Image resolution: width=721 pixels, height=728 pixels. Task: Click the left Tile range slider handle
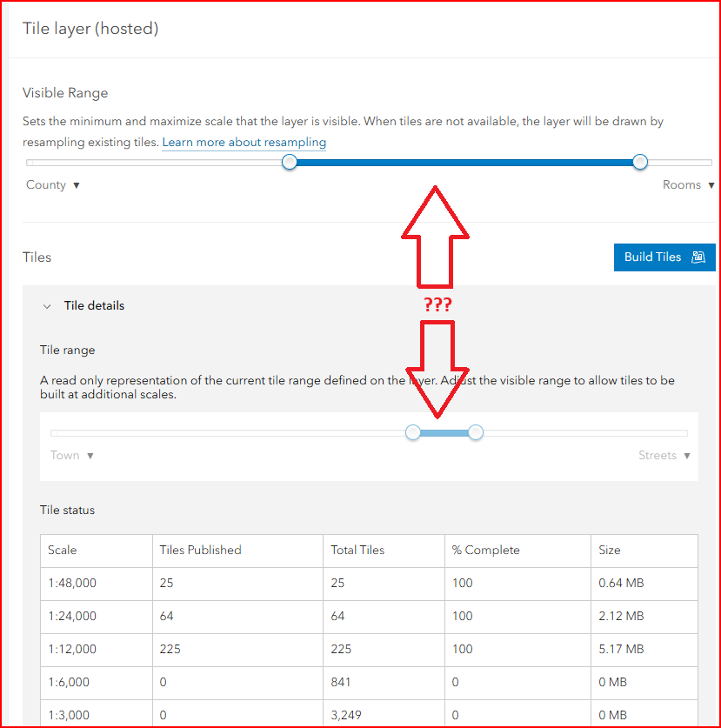tap(412, 432)
